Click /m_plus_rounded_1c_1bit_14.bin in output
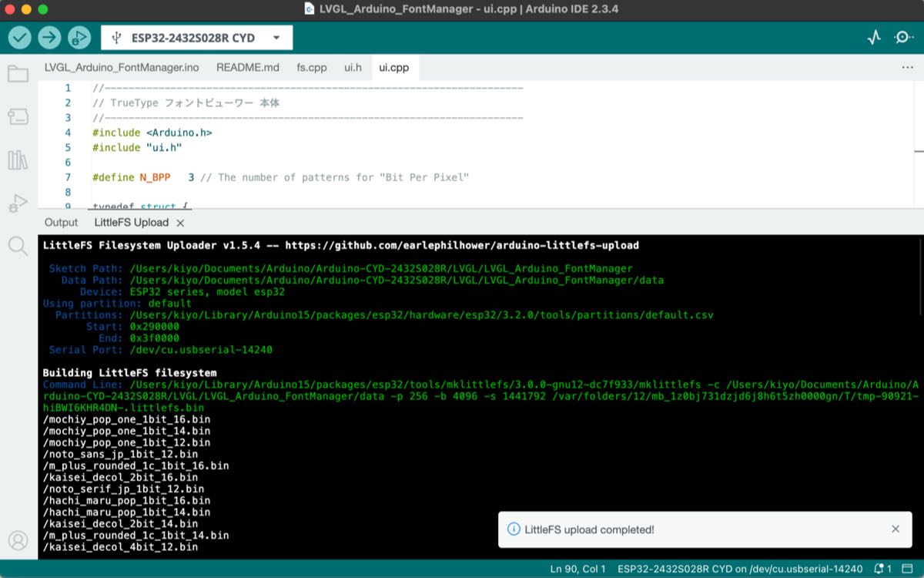 click(136, 535)
